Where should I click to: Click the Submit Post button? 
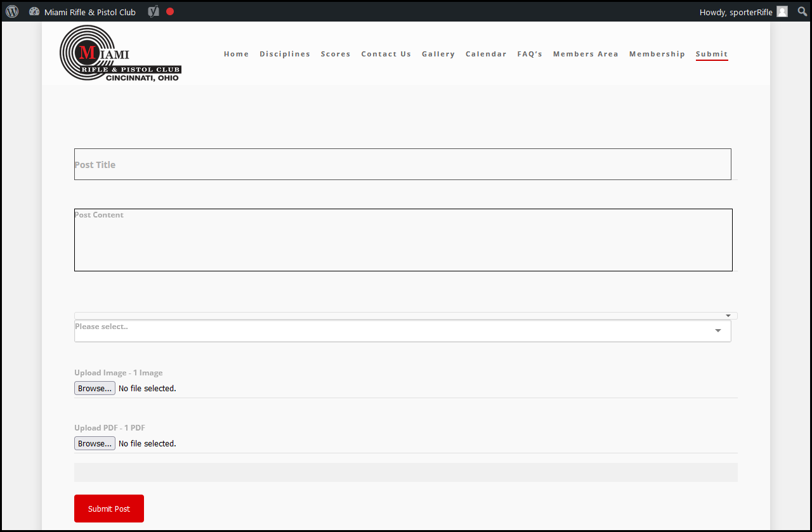(x=109, y=509)
